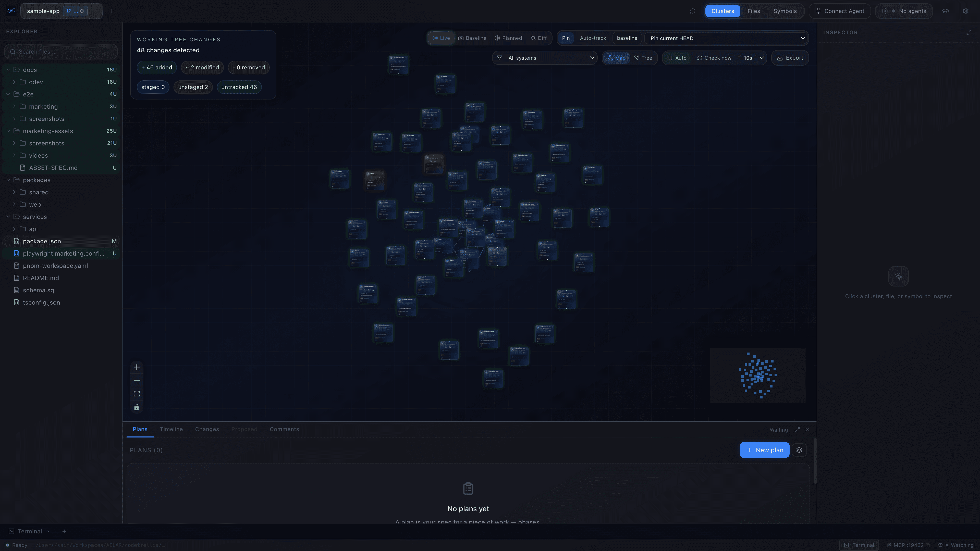
Task: Expand the api folder
Action: click(14, 229)
